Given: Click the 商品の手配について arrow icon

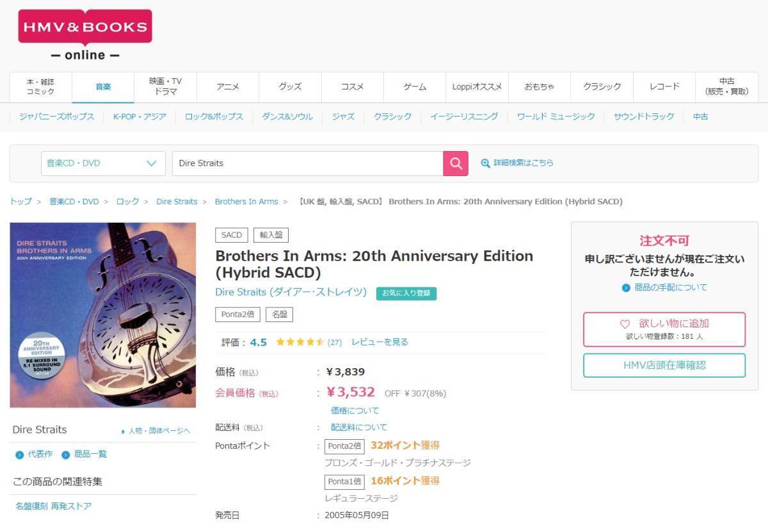Looking at the screenshot, I should click(626, 288).
